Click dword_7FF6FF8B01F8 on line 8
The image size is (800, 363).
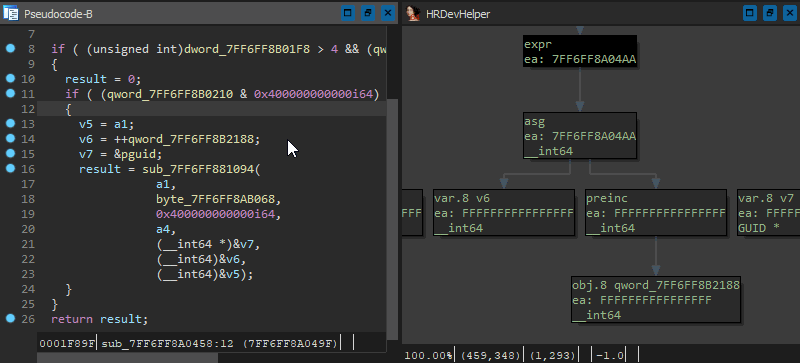(x=247, y=50)
